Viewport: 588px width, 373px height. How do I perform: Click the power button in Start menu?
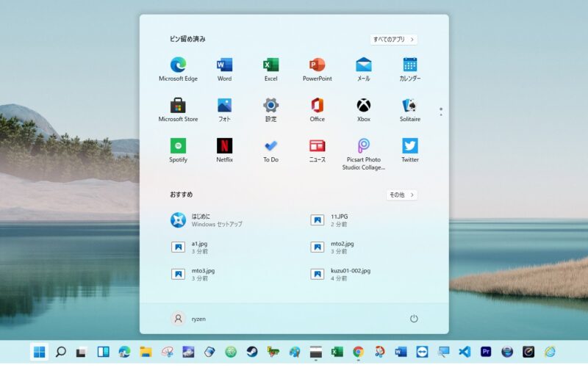pyautogui.click(x=414, y=319)
